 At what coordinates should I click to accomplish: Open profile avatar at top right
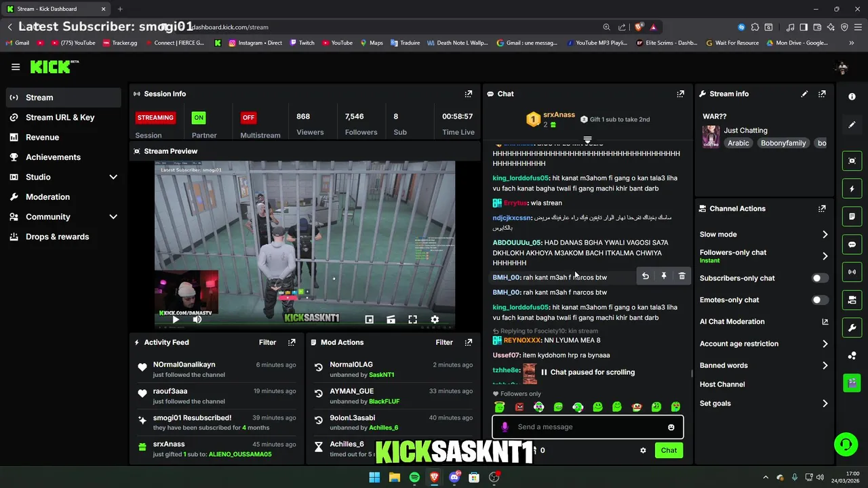(842, 67)
